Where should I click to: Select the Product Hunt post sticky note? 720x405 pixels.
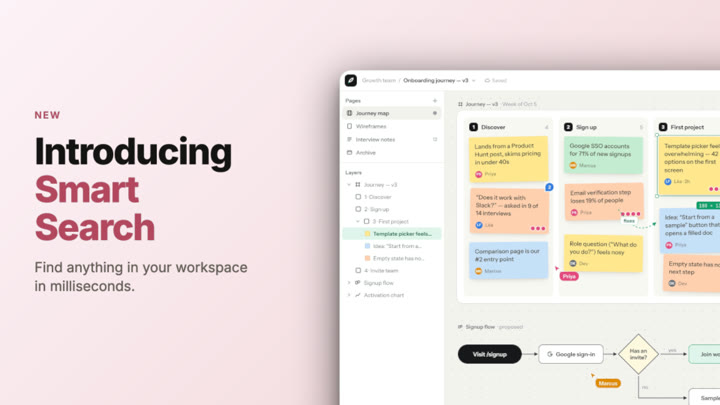(x=508, y=159)
